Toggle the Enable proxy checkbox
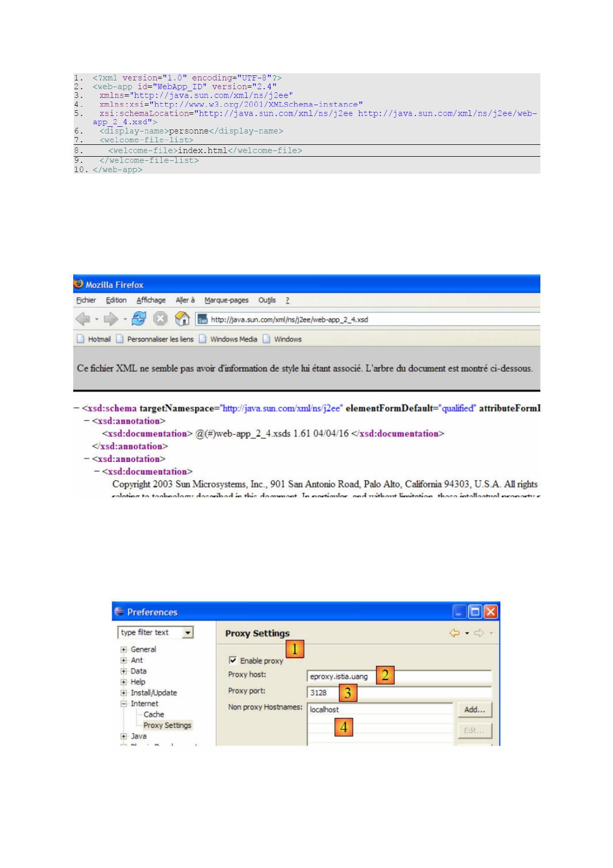Viewport: 613px width, 868px height. (x=233, y=660)
